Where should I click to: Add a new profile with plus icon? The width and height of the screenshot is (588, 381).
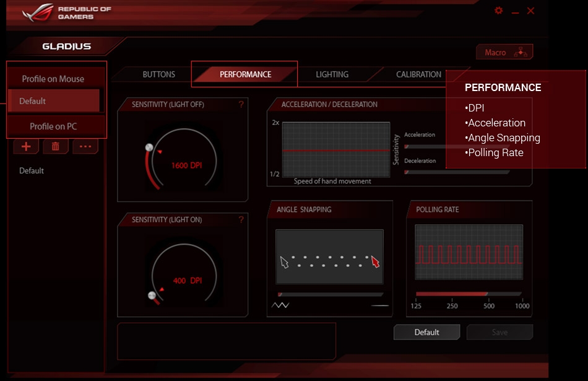pyautogui.click(x=26, y=146)
